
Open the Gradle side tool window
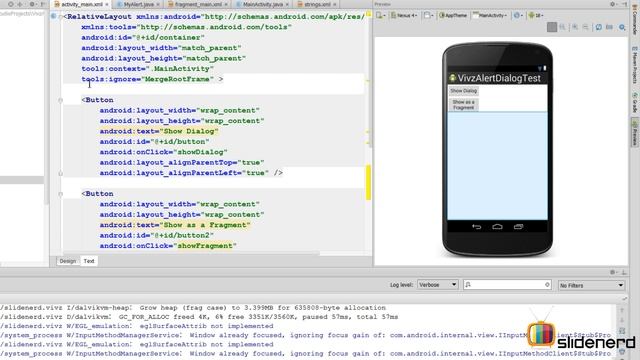(635, 102)
